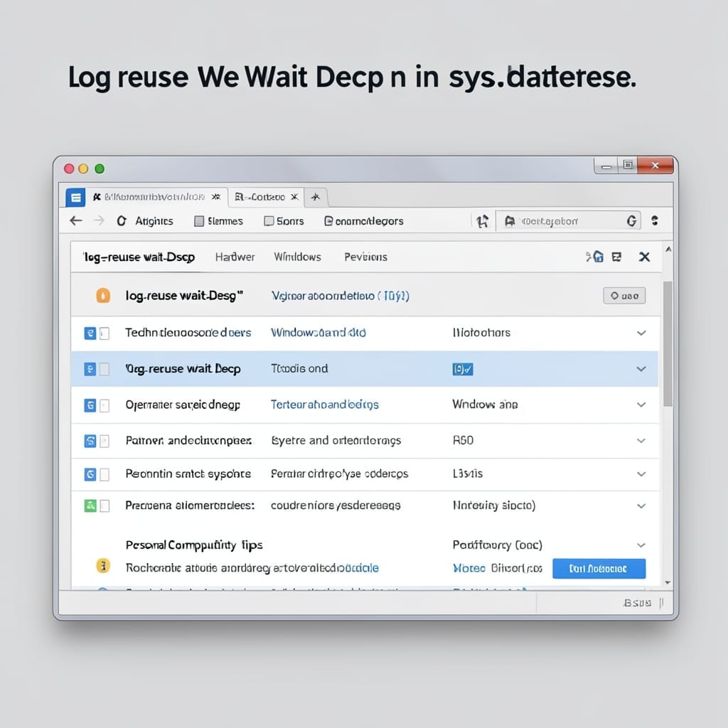Click the orange icon beside log-reuse wait-Desg
The width and height of the screenshot is (728, 728).
(103, 296)
